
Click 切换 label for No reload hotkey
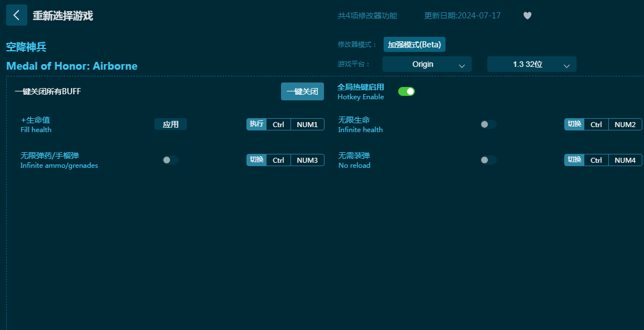point(575,159)
